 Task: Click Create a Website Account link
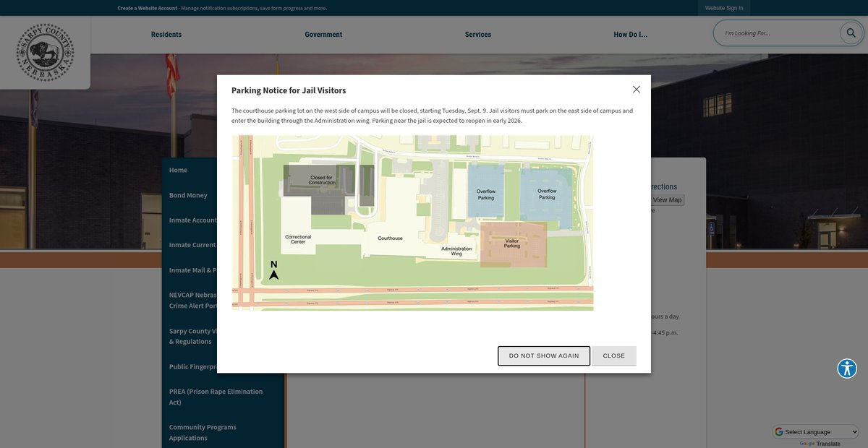click(x=147, y=8)
